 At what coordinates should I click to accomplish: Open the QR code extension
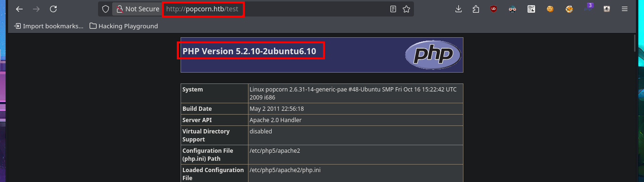(x=531, y=9)
